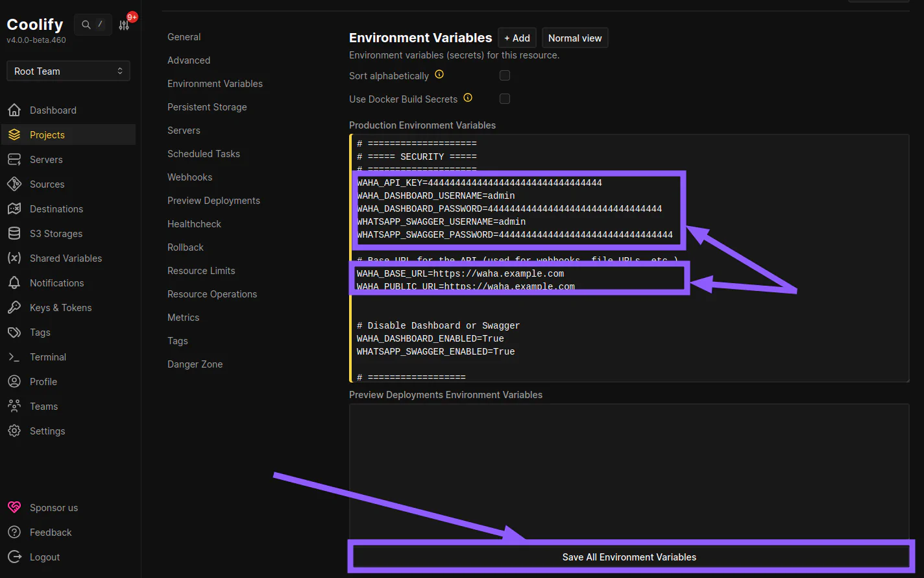Open the Terminal prompt icon
This screenshot has width=924, height=578.
pos(14,357)
